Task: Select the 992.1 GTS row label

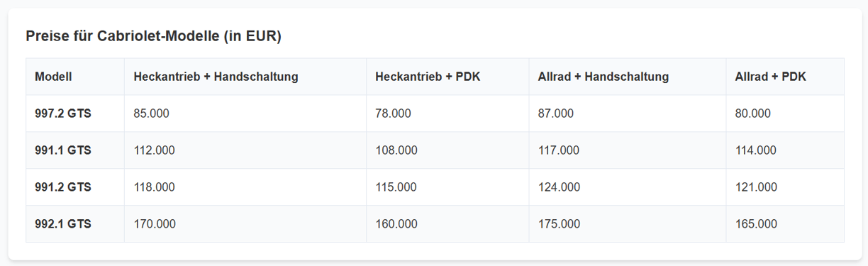Action: [63, 224]
